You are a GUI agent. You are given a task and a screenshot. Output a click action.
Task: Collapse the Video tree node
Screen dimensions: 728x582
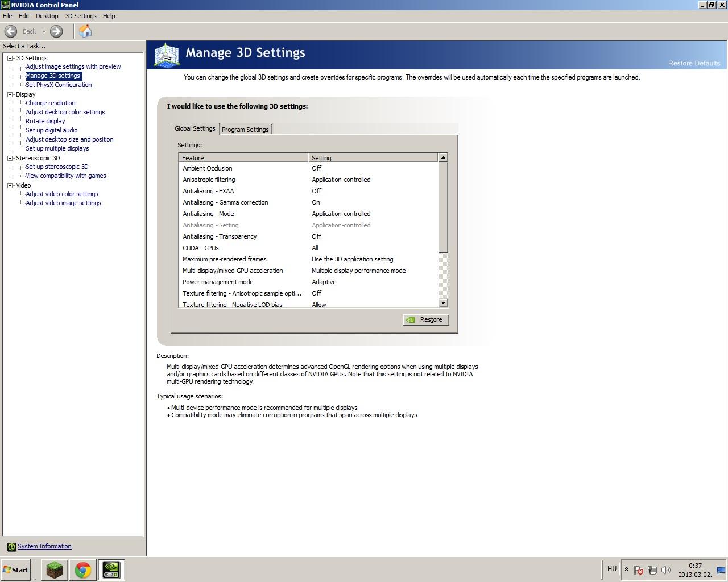tap(10, 185)
